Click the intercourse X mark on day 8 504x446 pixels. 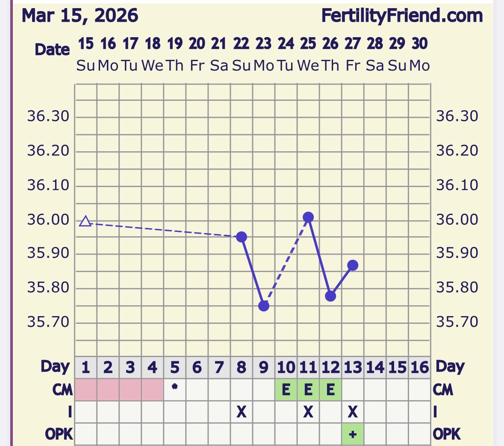point(242,412)
